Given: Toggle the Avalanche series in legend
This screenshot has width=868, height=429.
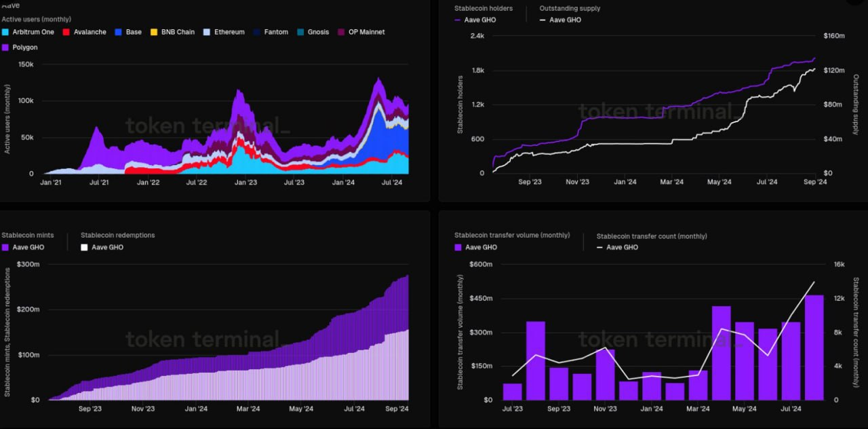Looking at the screenshot, I should pyautogui.click(x=66, y=32).
